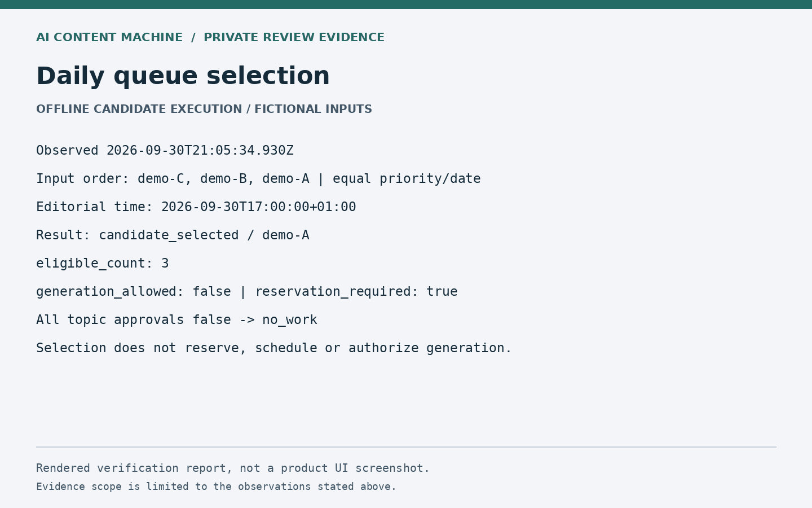Select the 'Result: candidate_selected / demo-A' line
This screenshot has height=508, width=812.
coord(173,235)
